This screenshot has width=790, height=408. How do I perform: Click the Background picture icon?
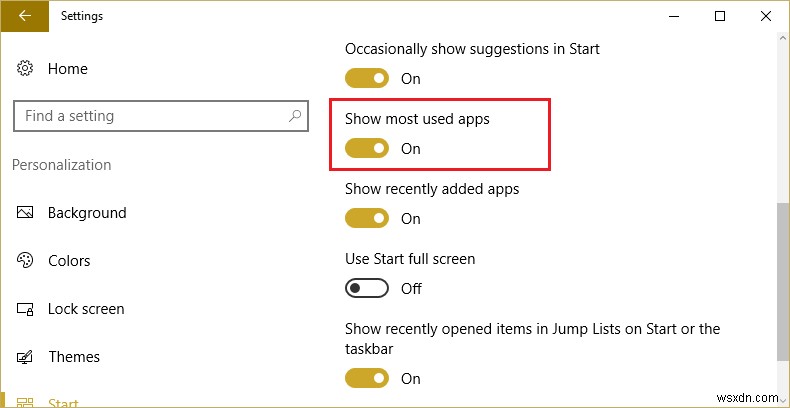tap(25, 213)
